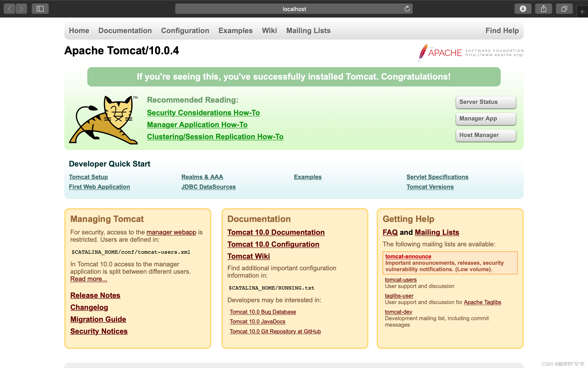Image resolution: width=588 pixels, height=368 pixels.
Task: Open Clustering/Session Replication How-To link
Action: (215, 137)
